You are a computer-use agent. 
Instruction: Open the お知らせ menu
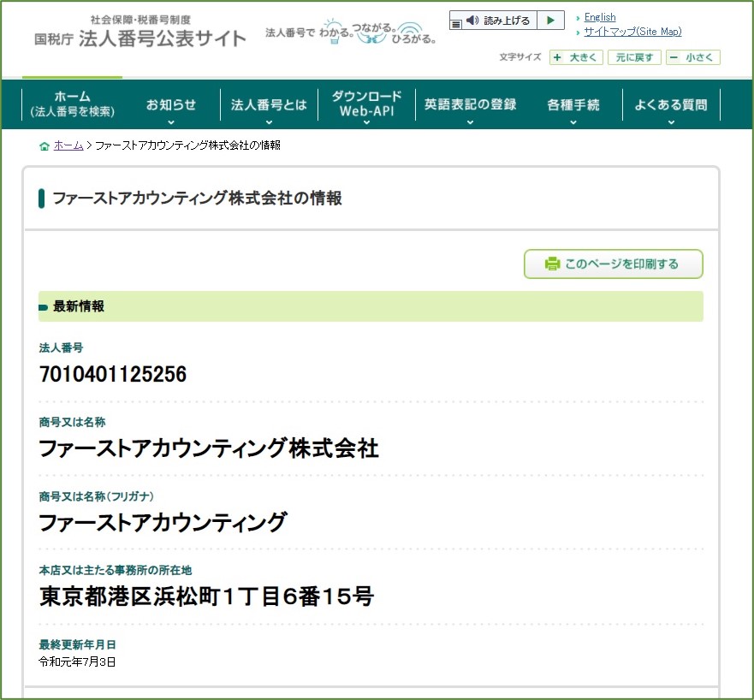tap(170, 104)
